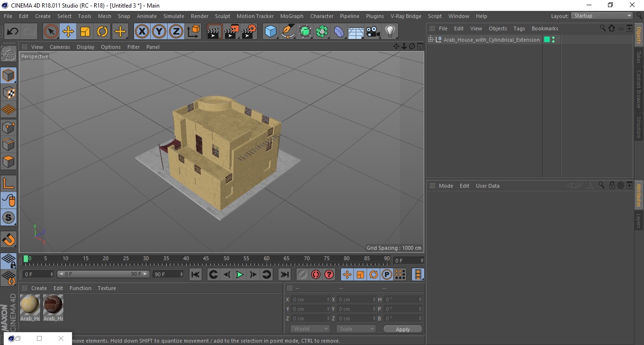
Task: Go to end of animation
Action: (285, 274)
